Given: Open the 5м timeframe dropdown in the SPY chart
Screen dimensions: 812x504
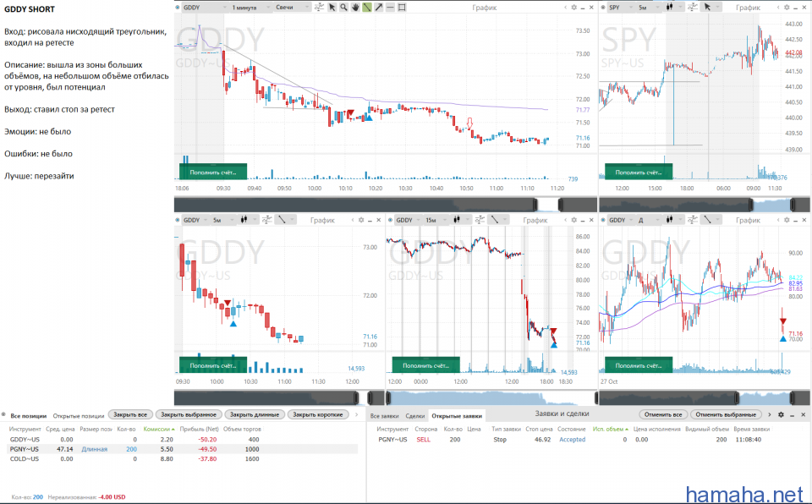Looking at the screenshot, I should pos(649,8).
